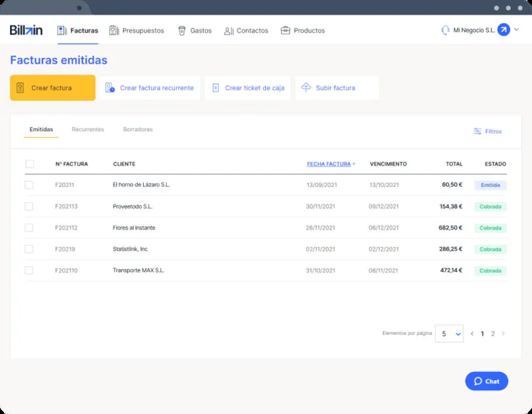Click the TOTAL column header
The width and height of the screenshot is (532, 414).
point(454,164)
